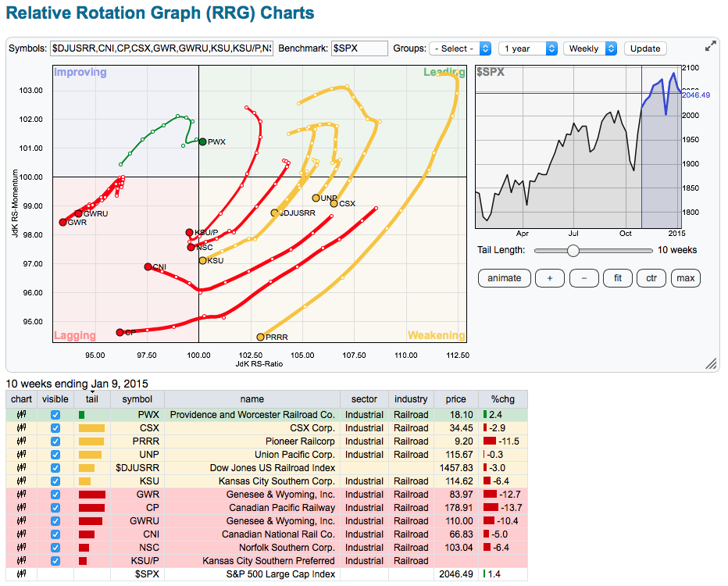Screen dimensions: 728x586
Task: Click the Benchmark $SPX input field
Action: click(x=359, y=48)
